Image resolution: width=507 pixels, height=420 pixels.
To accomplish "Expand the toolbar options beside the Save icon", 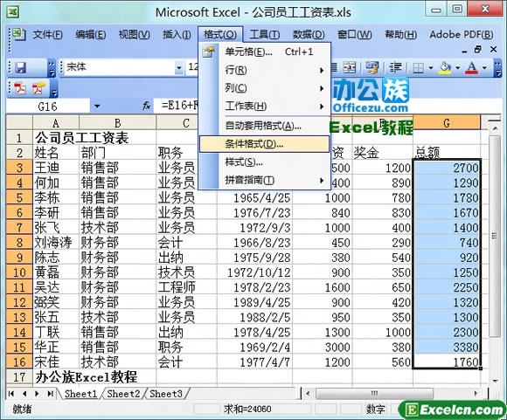I will [52, 68].
